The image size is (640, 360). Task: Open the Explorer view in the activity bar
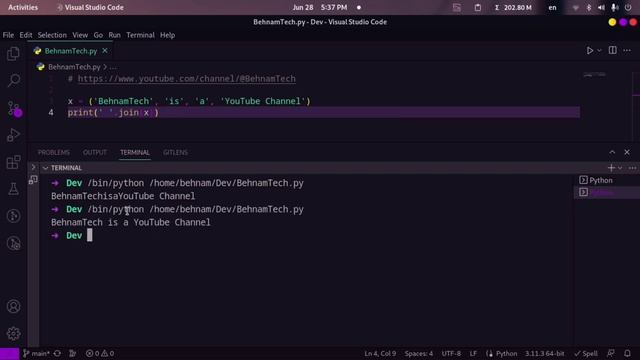pyautogui.click(x=13, y=53)
